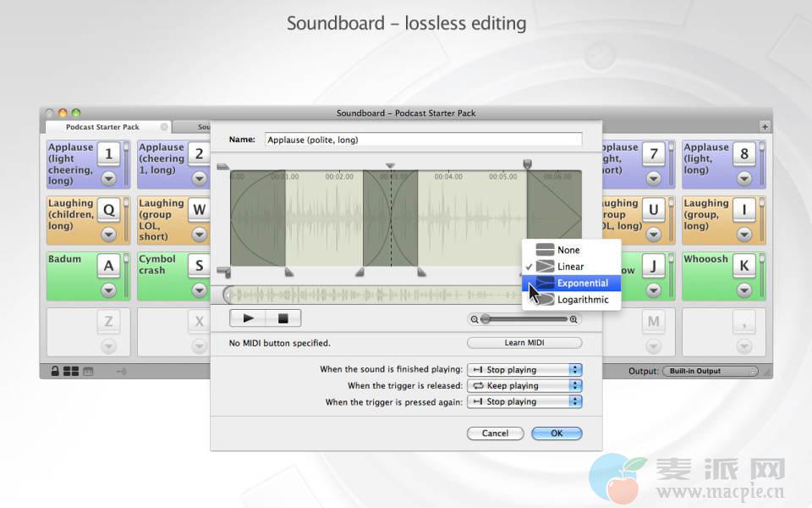Click the Learn MIDI button
The height and width of the screenshot is (508, 812).
pyautogui.click(x=524, y=343)
